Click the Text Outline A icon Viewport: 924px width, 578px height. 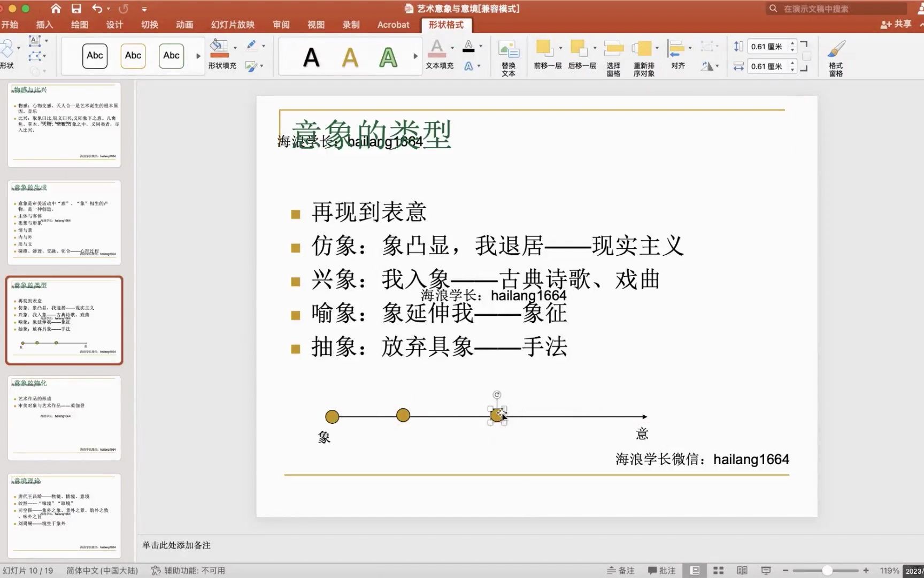coord(468,46)
